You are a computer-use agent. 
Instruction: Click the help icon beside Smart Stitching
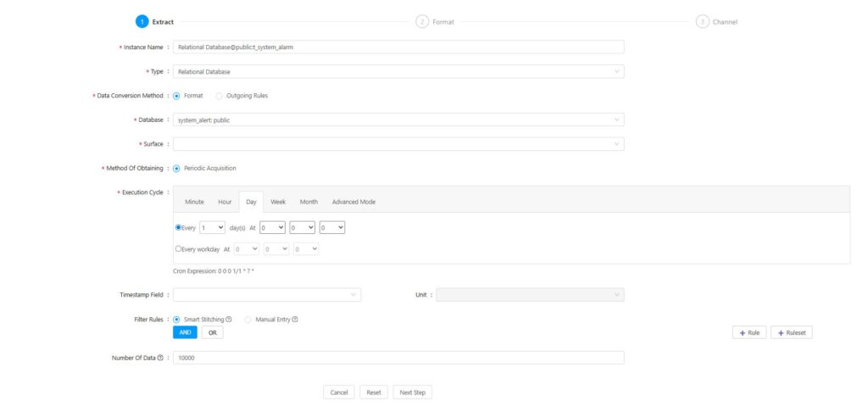click(x=229, y=319)
